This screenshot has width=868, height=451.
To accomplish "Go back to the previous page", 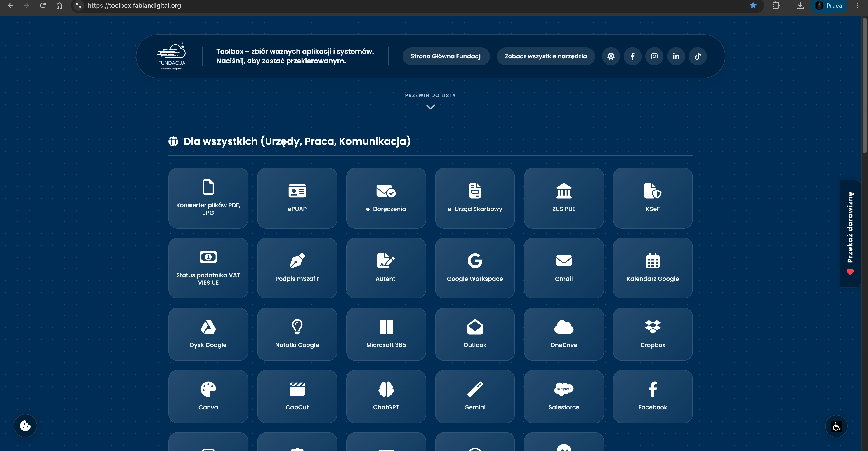I will (x=10, y=5).
